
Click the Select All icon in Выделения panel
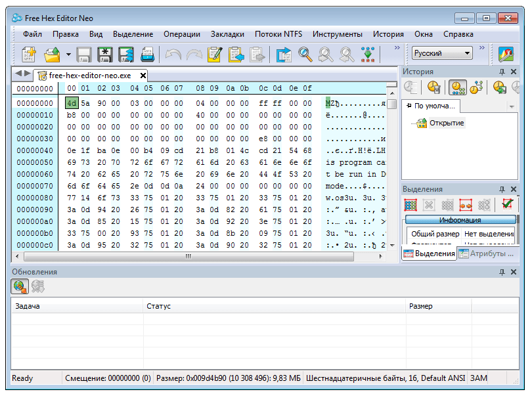[410, 204]
